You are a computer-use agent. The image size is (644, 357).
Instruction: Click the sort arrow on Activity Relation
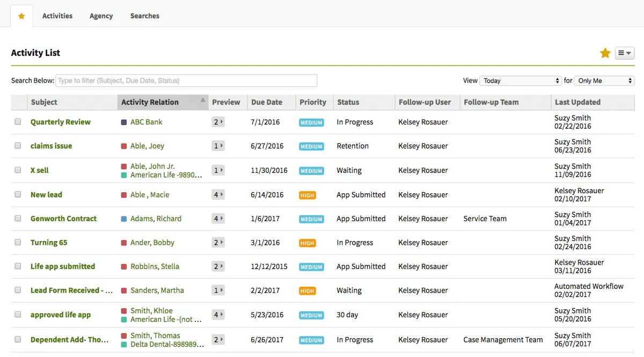click(203, 100)
